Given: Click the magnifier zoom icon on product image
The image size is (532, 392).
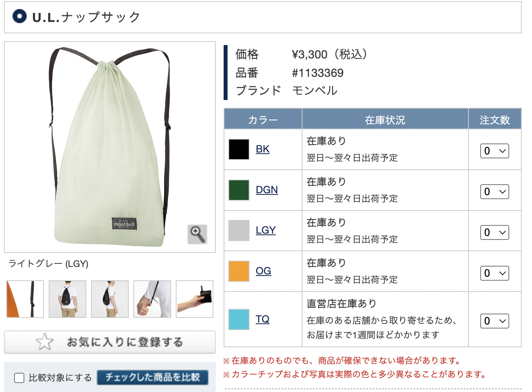Looking at the screenshot, I should pyautogui.click(x=197, y=234).
